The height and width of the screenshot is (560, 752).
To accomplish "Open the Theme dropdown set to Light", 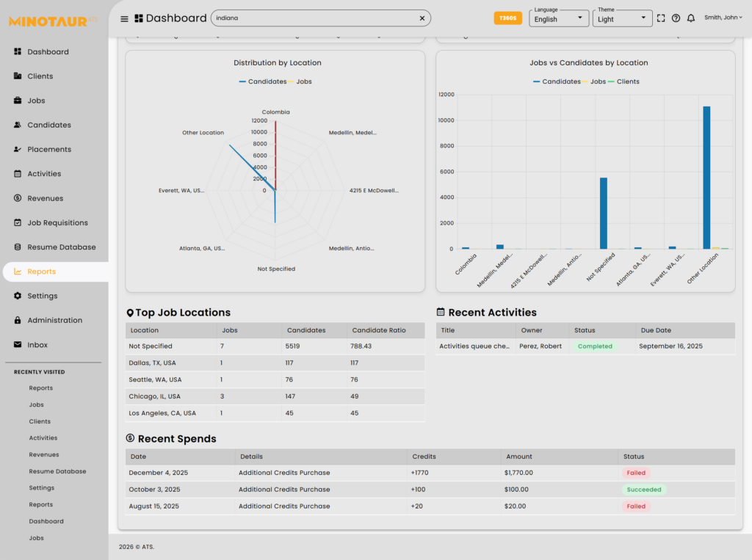I will (x=622, y=18).
